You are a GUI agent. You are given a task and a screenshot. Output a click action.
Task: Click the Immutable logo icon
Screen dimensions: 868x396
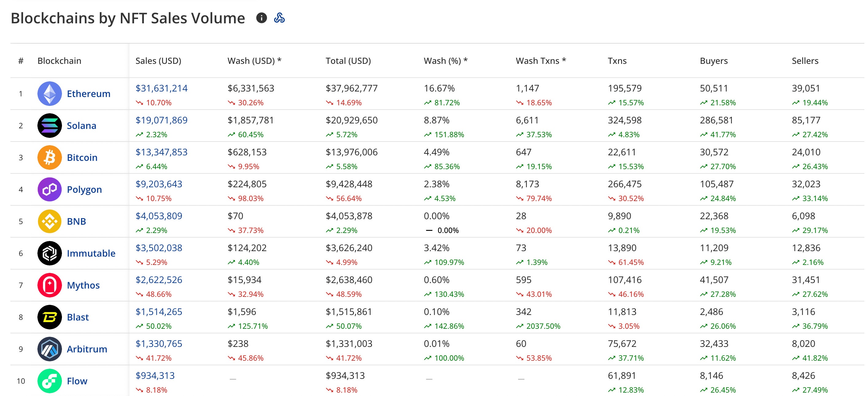(49, 253)
